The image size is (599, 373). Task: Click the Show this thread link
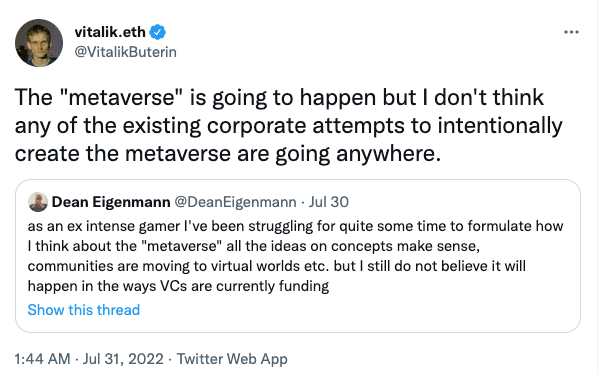84,310
